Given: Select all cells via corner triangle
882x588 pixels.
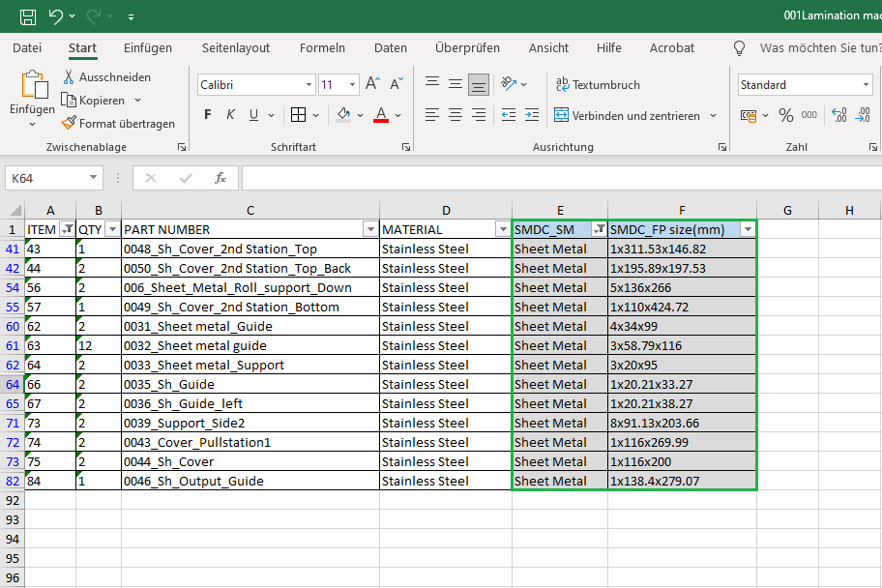Looking at the screenshot, I should tap(15, 211).
